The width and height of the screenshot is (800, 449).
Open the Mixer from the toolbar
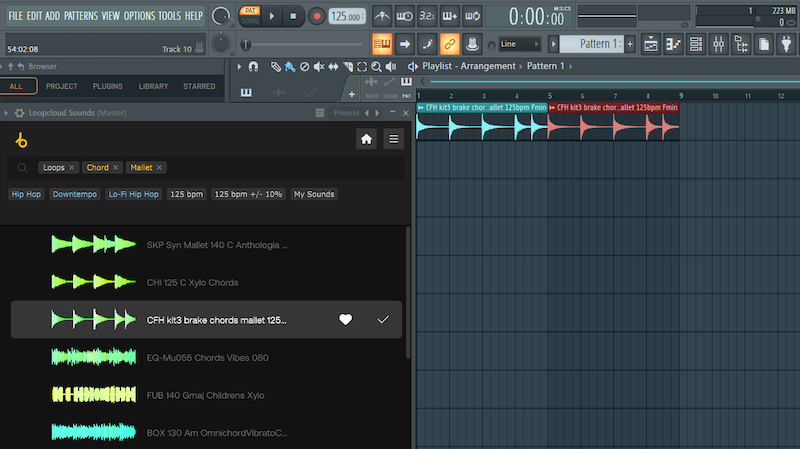[x=718, y=44]
